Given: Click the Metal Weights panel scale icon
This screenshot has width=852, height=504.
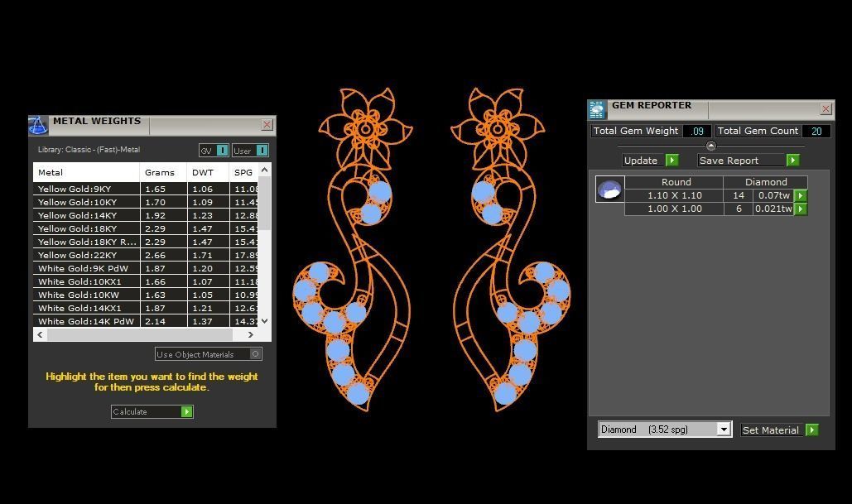Looking at the screenshot, I should [x=37, y=126].
